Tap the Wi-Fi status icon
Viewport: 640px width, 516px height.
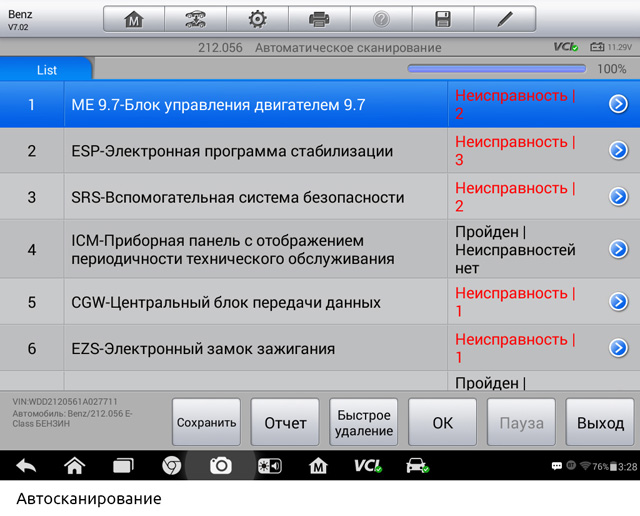point(586,466)
